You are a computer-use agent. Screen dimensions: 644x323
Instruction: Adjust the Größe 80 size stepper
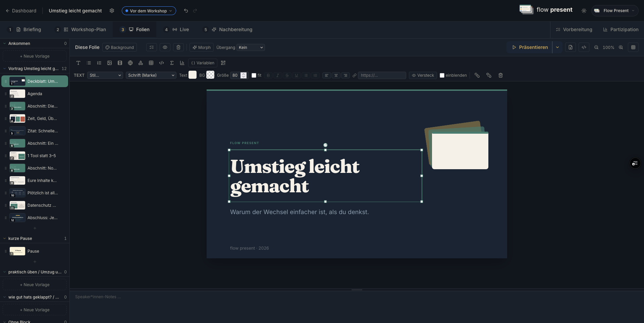244,75
